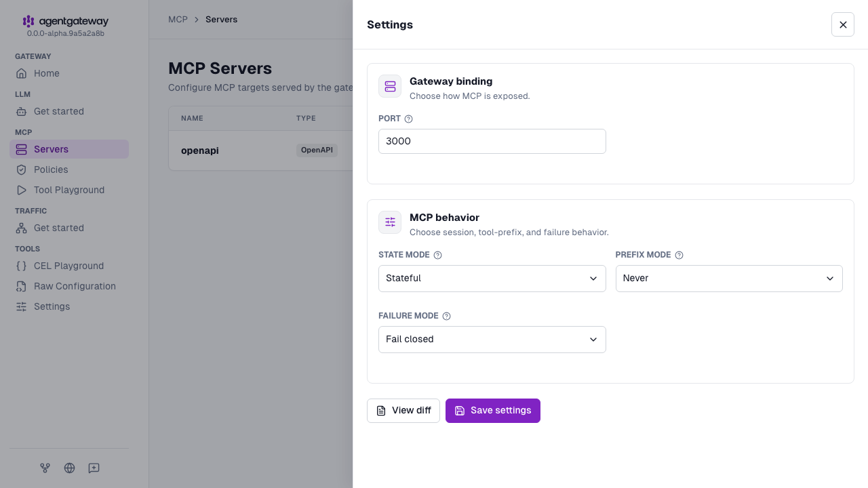Open Traffic Get started page
This screenshot has height=488, width=868.
click(69, 228)
